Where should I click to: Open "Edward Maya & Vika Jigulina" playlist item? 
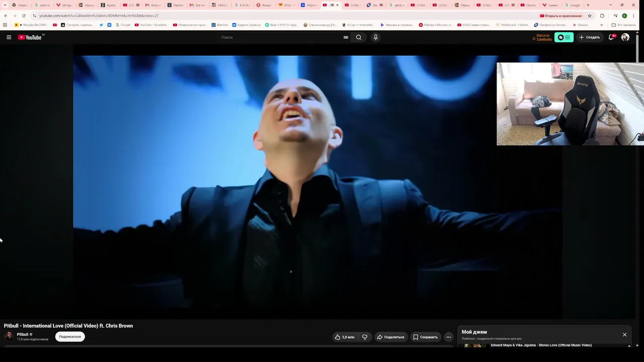pyautogui.click(x=541, y=345)
